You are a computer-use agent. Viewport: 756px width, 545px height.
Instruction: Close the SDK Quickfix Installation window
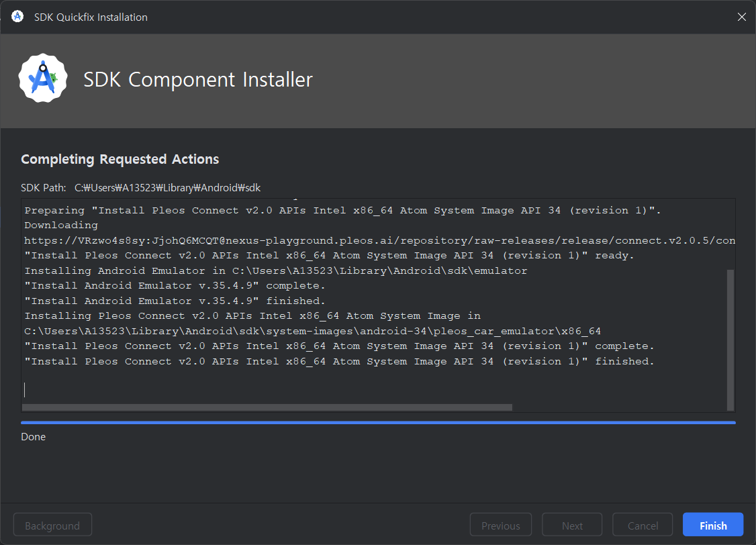[741, 17]
